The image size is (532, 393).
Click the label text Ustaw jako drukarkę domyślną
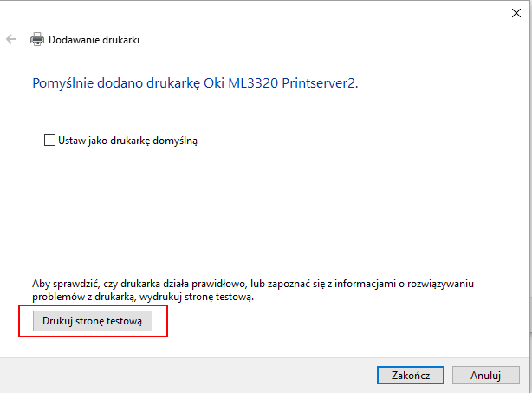pyautogui.click(x=127, y=141)
